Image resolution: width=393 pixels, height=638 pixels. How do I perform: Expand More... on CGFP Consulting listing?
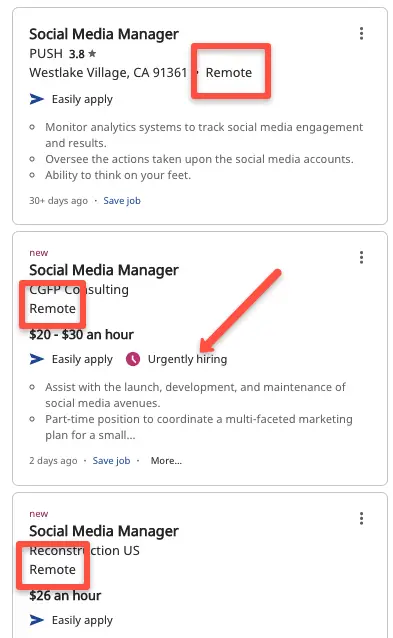pyautogui.click(x=166, y=461)
